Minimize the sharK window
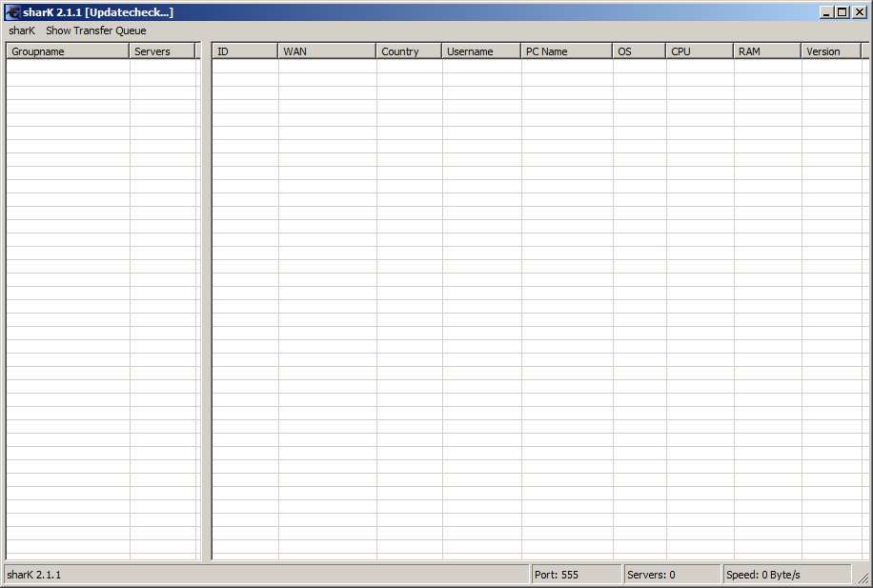 tap(827, 12)
